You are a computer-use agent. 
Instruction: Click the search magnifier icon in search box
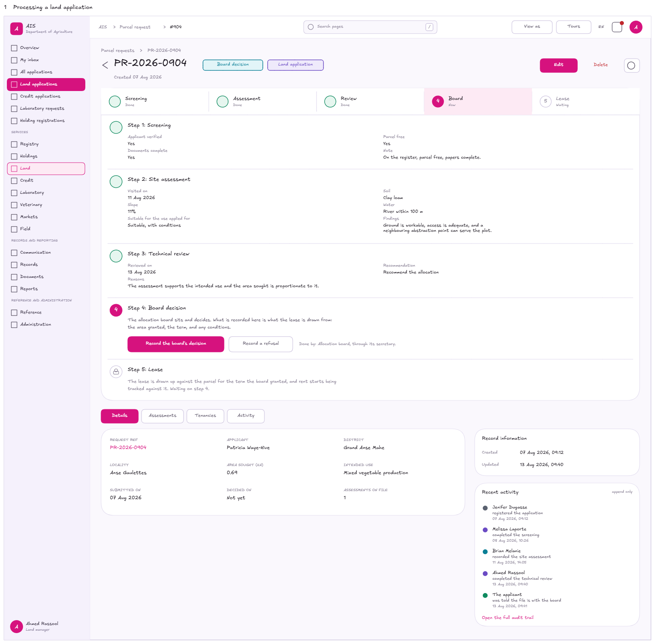[311, 27]
